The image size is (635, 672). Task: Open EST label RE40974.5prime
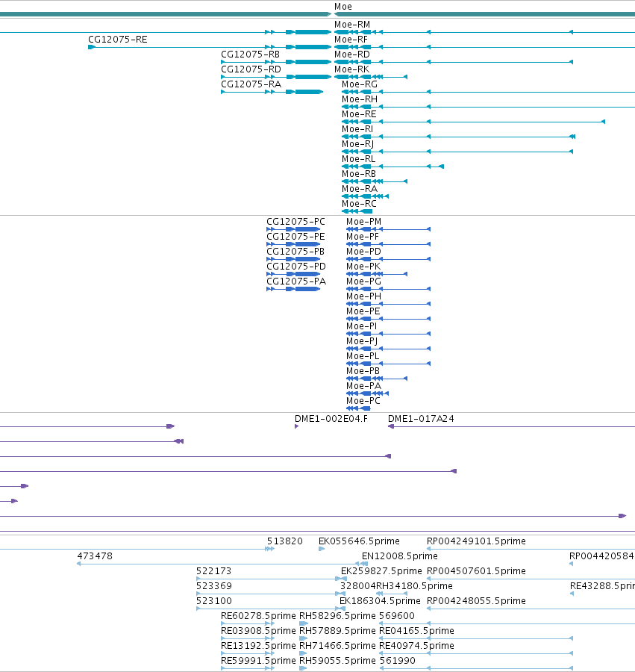[416, 646]
